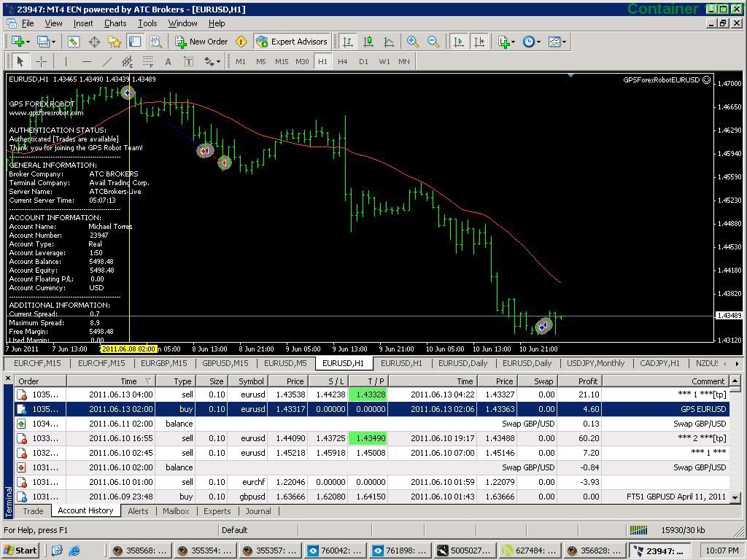Click the New Order button
The width and height of the screenshot is (747, 560).
pyautogui.click(x=202, y=42)
